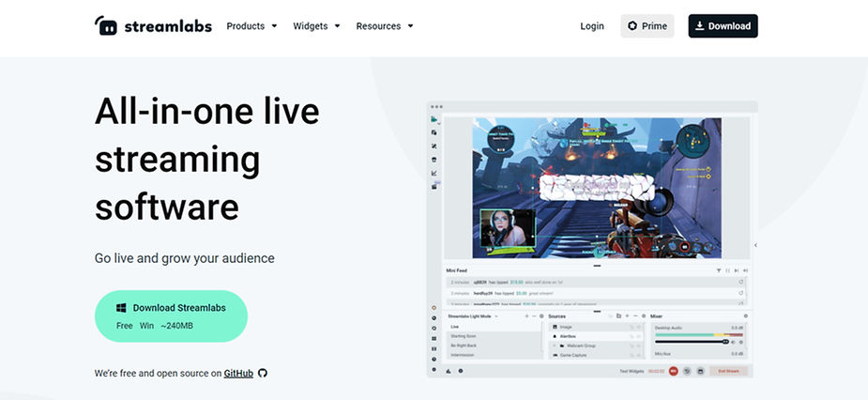Click the GitHub octocat icon
This screenshot has width=868, height=400.
[263, 374]
